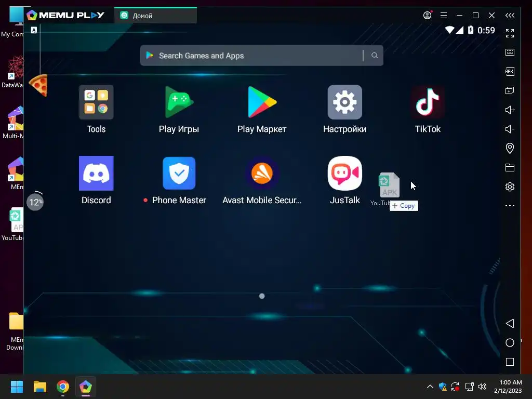Open taskbar clock showing 1:00 AM
Screen dimensions: 532x399
coord(508,387)
